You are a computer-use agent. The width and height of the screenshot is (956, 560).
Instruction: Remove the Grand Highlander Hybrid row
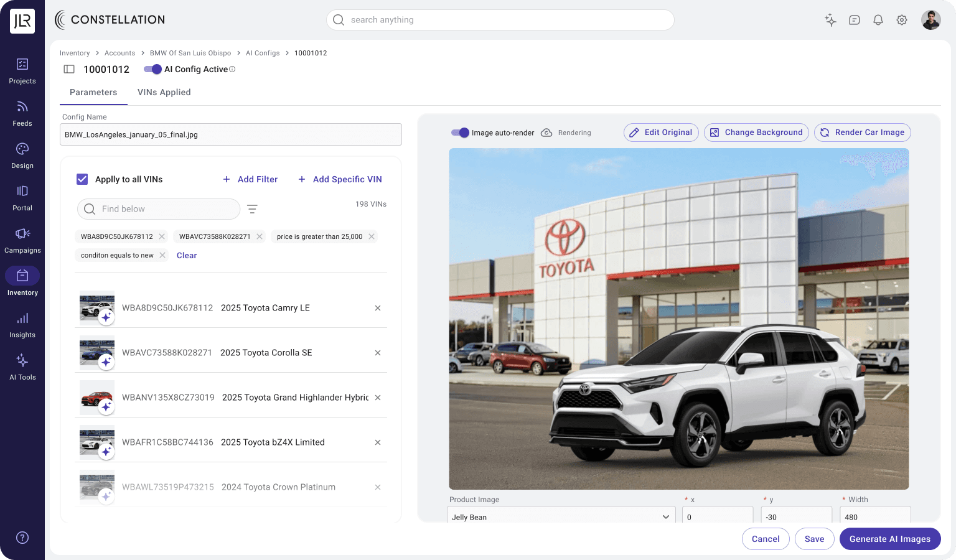[x=378, y=398]
